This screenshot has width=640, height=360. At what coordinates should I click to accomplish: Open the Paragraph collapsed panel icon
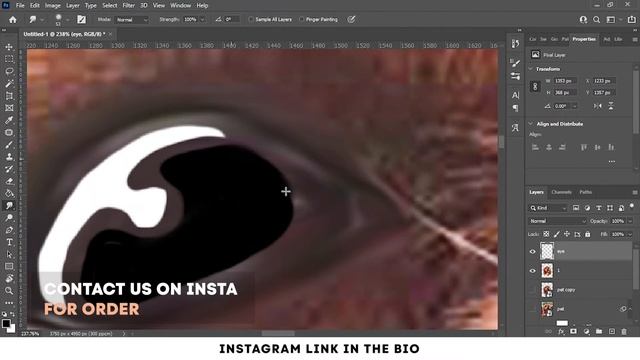(x=516, y=108)
